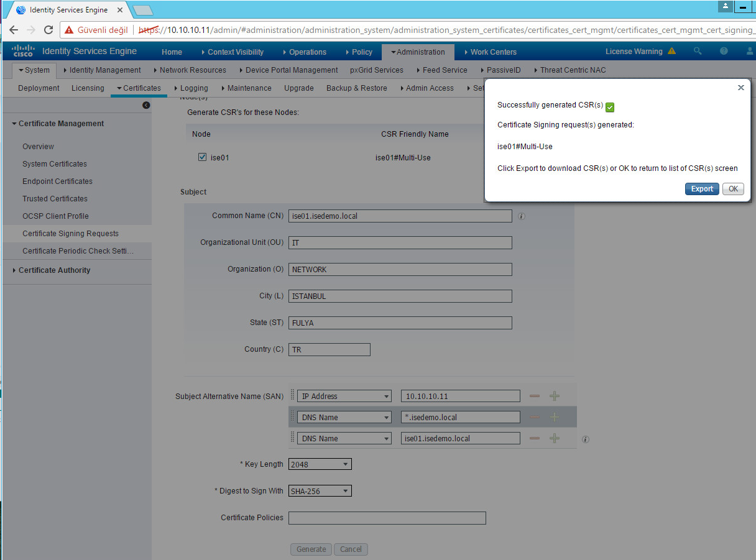This screenshot has height=560, width=756.
Task: Toggle the ise01 node checkbox
Action: (202, 157)
